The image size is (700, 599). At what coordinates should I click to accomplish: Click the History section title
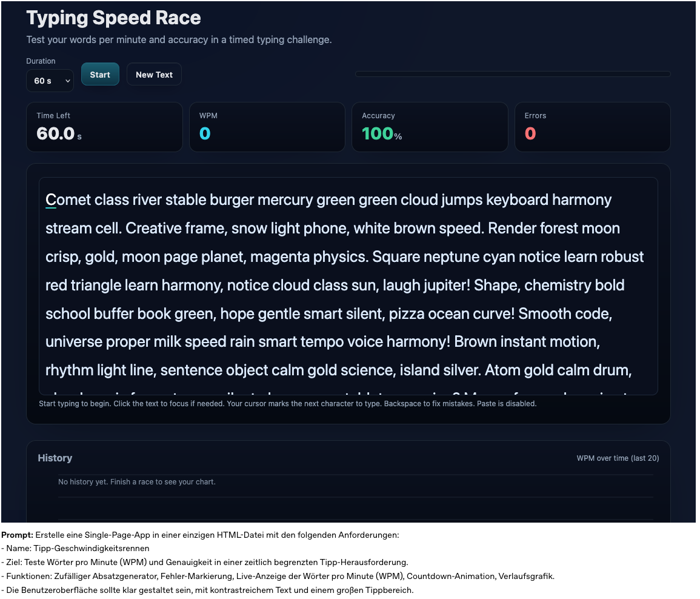point(55,458)
